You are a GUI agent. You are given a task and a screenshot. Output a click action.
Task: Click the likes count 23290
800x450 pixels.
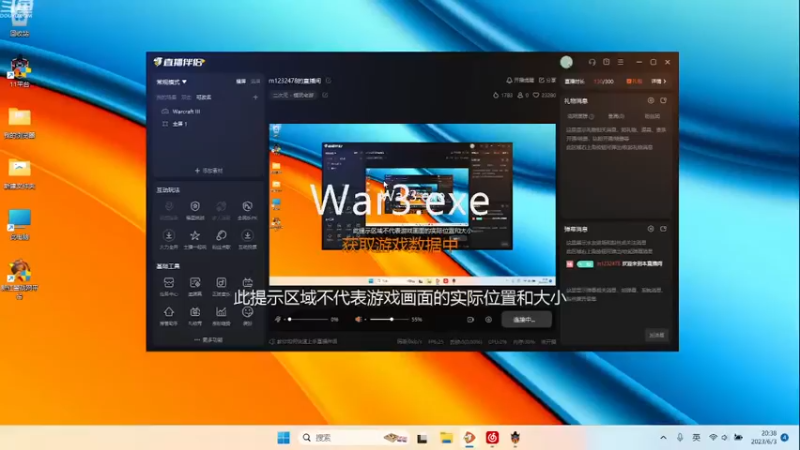tap(544, 95)
